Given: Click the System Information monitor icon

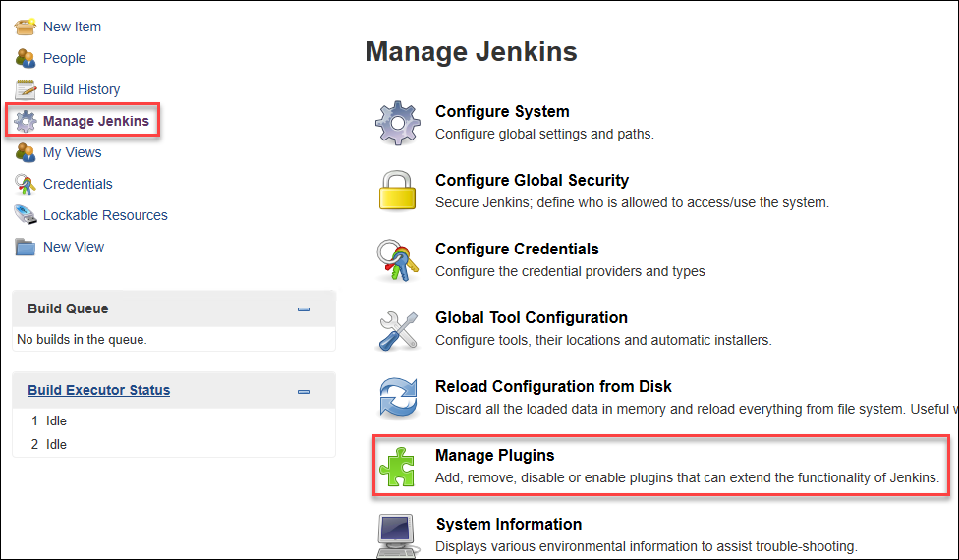Looking at the screenshot, I should coord(398,535).
